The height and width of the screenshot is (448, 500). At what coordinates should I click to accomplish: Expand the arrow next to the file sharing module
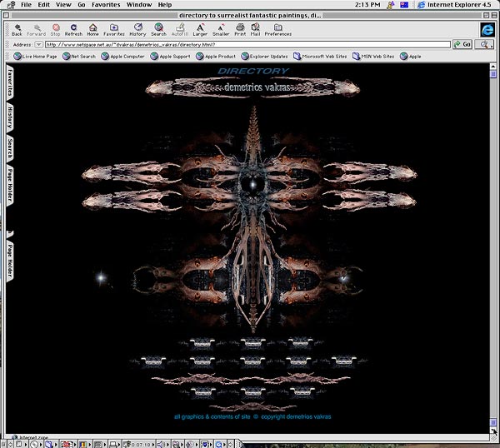[x=56, y=445]
